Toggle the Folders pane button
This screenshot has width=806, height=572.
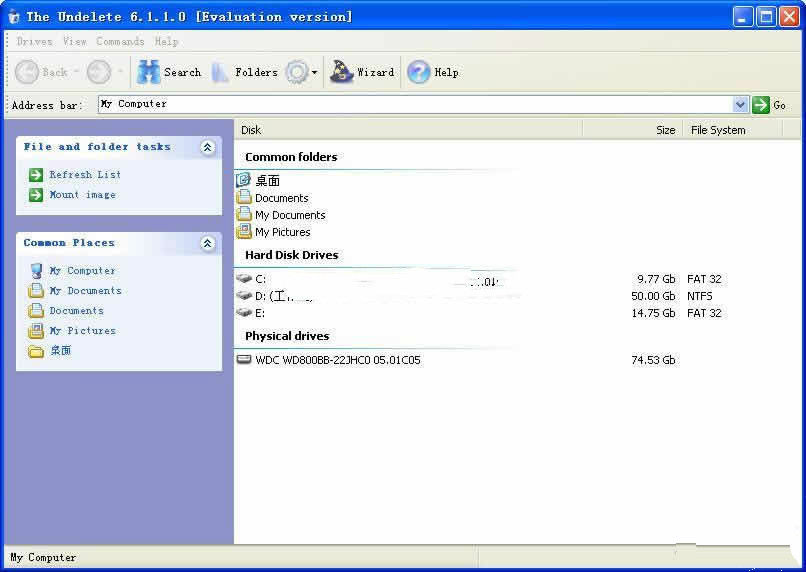[221, 72]
